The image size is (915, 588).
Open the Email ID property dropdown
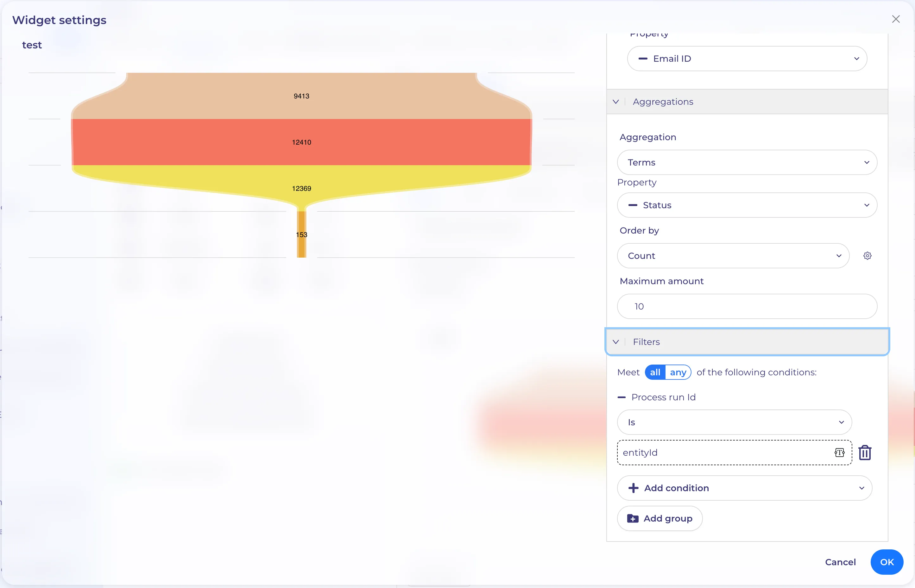747,59
